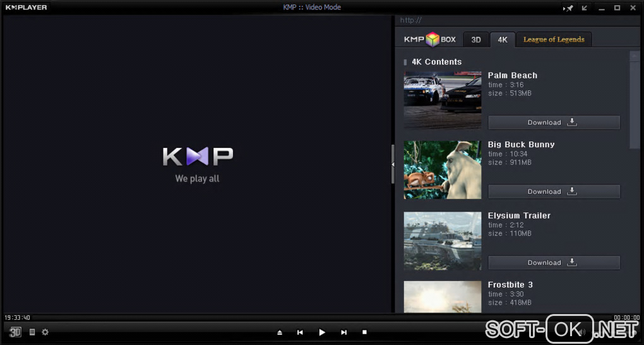Switch to compact mode with the diagonal arrow icon
Screen dimensions: 644x345
coord(585,8)
